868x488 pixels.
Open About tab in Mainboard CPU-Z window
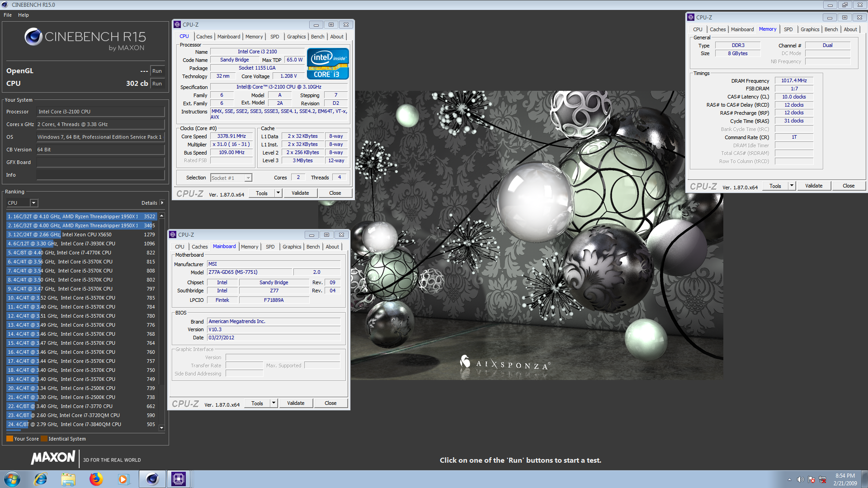(332, 247)
